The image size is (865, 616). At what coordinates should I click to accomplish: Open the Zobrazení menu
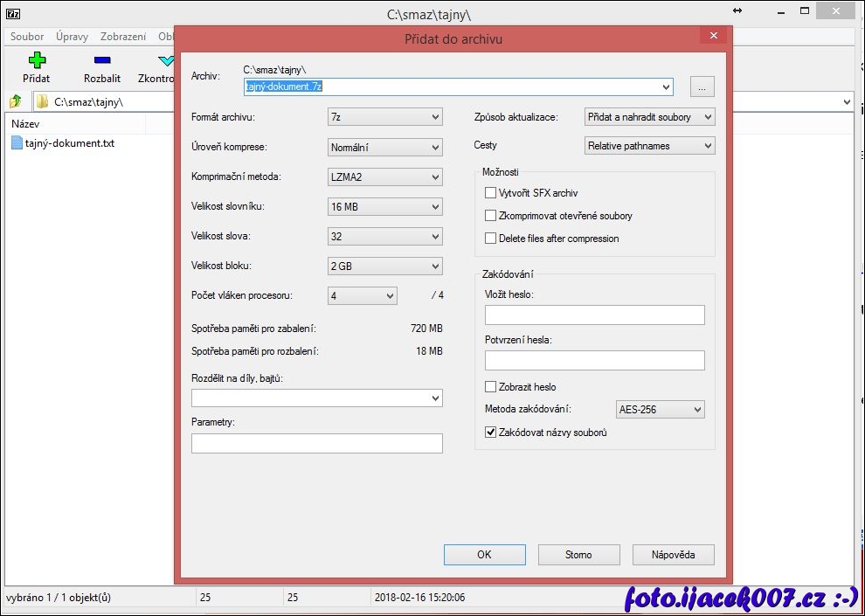point(123,37)
